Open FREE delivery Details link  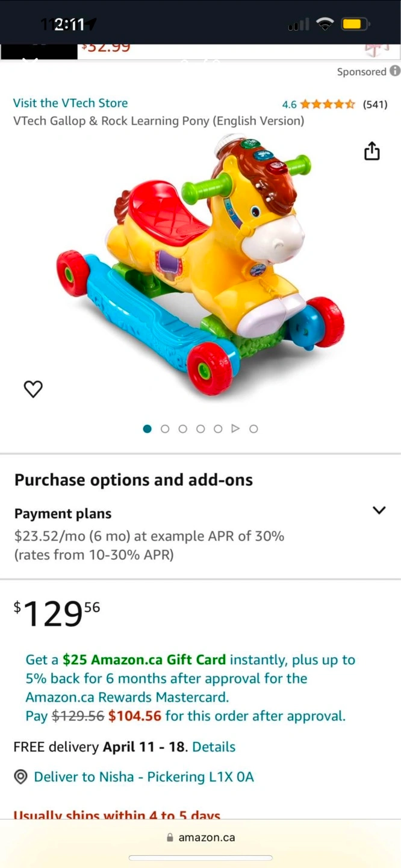pos(214,747)
